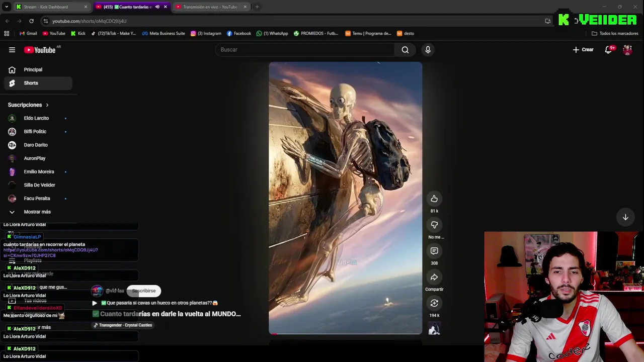Reload the page in browser toolbar

(x=31, y=21)
